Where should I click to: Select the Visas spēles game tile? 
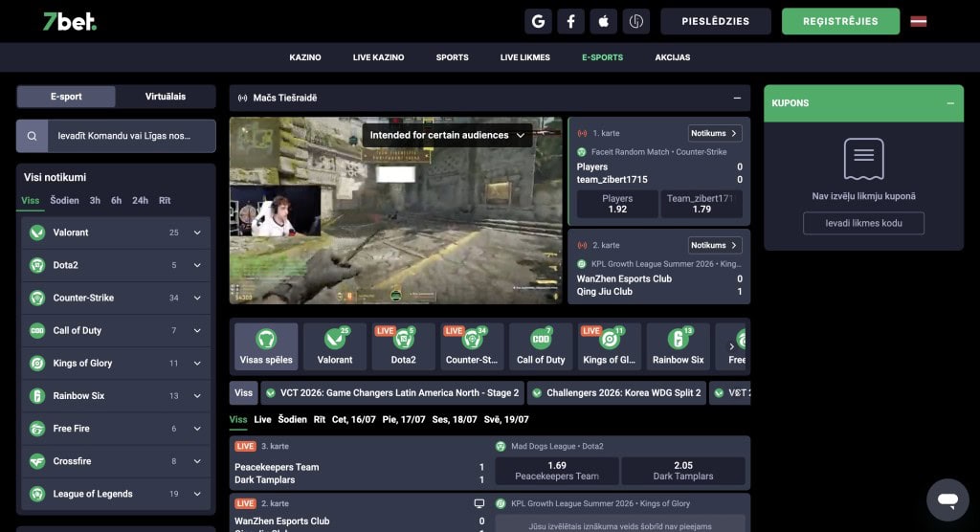coord(266,346)
